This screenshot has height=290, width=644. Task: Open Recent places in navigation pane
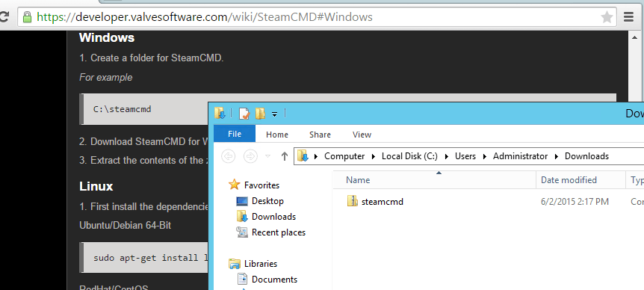point(279,232)
